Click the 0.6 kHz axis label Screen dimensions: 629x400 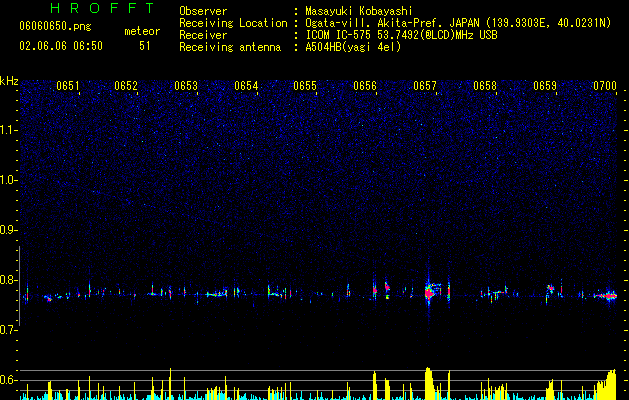pos(9,380)
